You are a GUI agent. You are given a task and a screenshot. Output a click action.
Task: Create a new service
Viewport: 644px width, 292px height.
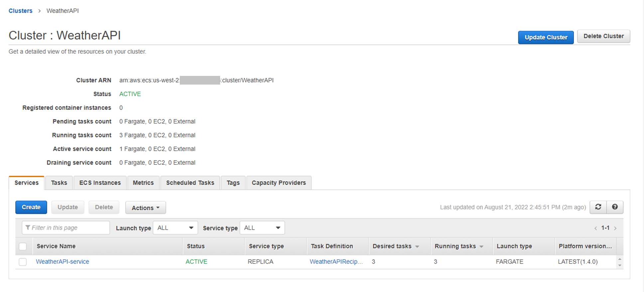[31, 207]
